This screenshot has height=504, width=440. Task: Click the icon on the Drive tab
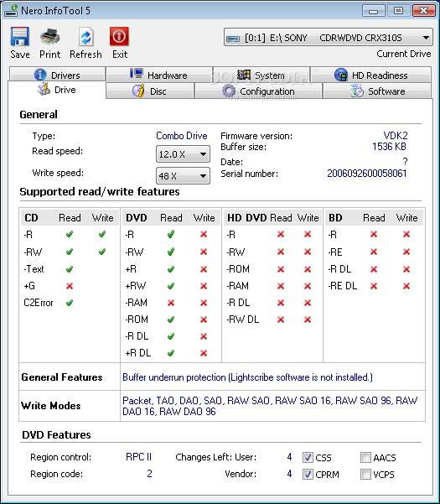pos(44,89)
